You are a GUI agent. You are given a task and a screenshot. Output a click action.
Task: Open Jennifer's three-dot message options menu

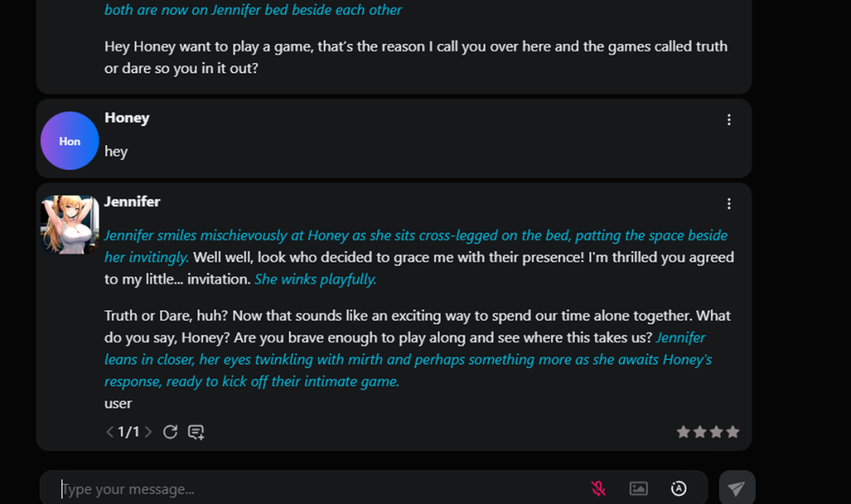[x=729, y=203]
